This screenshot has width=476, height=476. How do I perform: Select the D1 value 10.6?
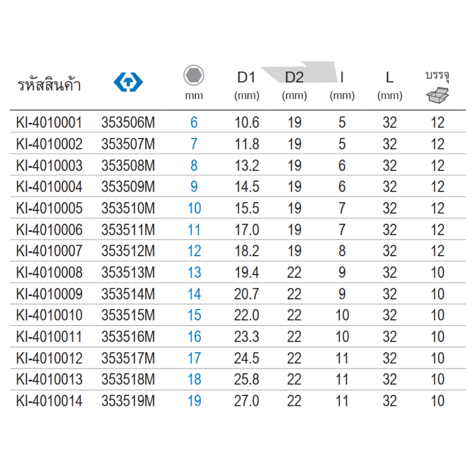click(x=246, y=123)
